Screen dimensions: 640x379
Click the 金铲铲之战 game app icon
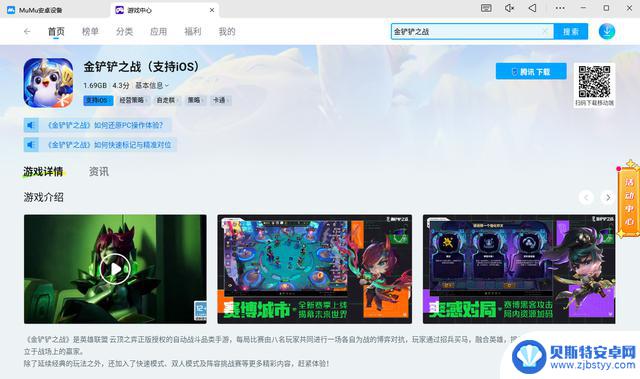point(48,83)
